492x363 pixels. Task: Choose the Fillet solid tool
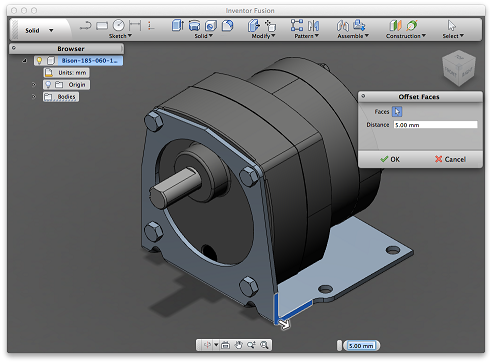227,26
